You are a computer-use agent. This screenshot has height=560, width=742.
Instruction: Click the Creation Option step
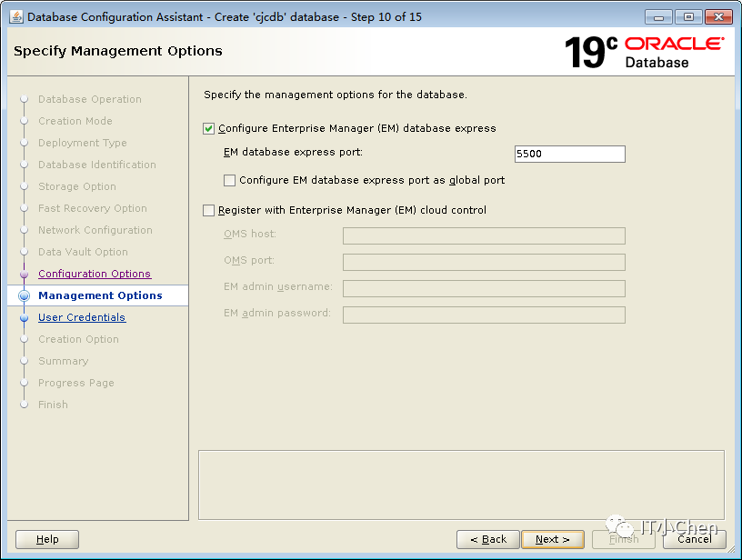click(78, 339)
